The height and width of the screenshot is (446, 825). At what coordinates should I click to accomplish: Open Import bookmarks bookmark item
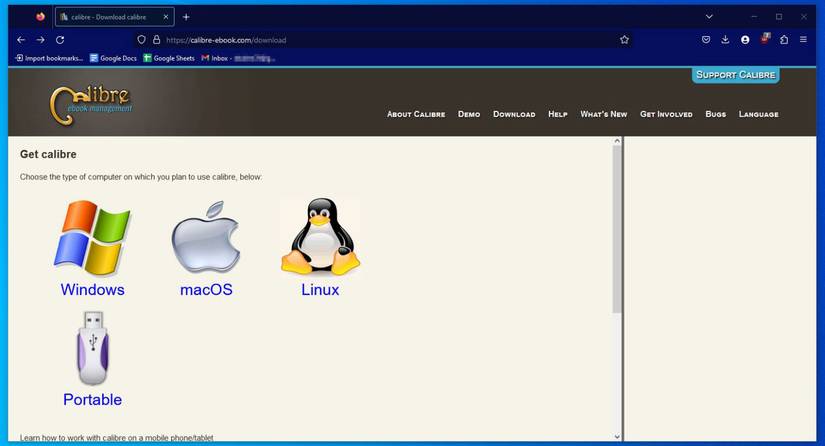pos(49,58)
